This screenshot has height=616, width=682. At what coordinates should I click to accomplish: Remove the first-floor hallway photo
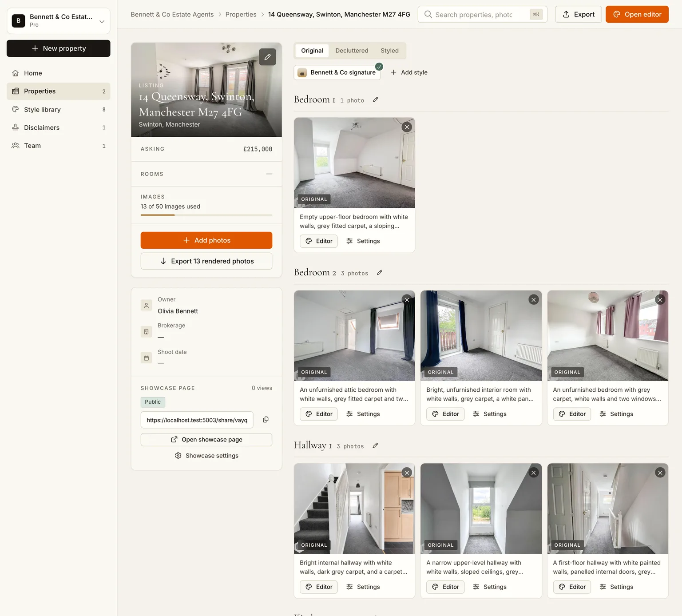(660, 473)
